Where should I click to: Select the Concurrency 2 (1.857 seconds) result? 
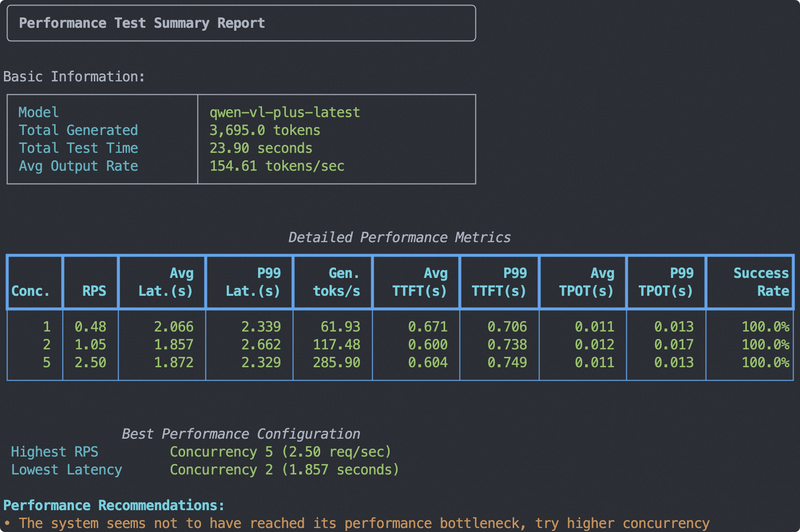tap(284, 470)
